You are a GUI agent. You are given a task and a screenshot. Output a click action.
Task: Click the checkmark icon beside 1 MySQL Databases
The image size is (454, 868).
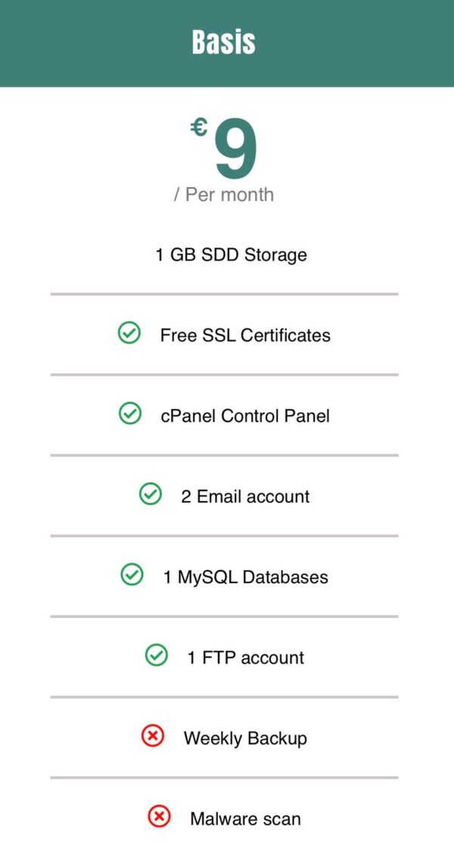click(x=132, y=575)
